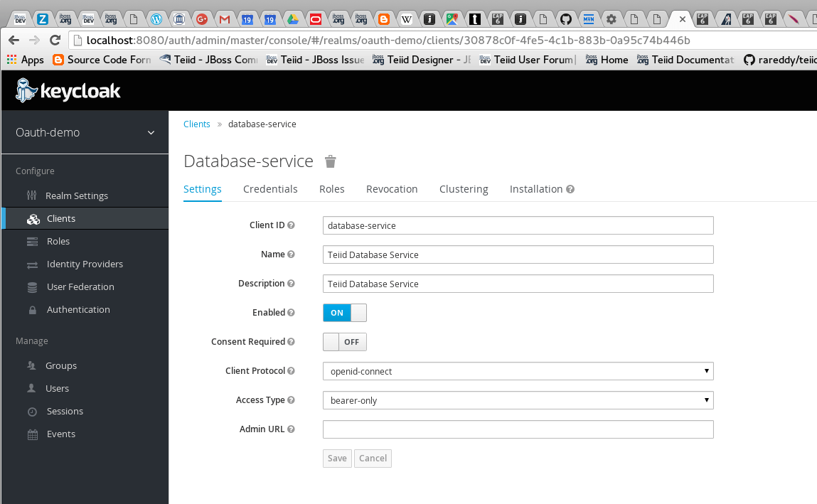Follow the Clients breadcrumb link
This screenshot has height=504, width=817.
[197, 124]
